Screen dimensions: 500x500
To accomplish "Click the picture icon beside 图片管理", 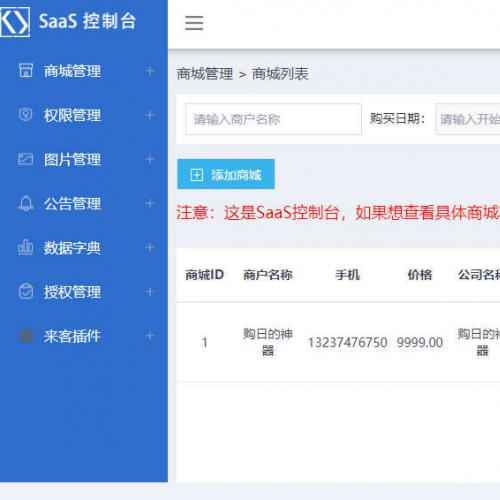I will (x=26, y=159).
